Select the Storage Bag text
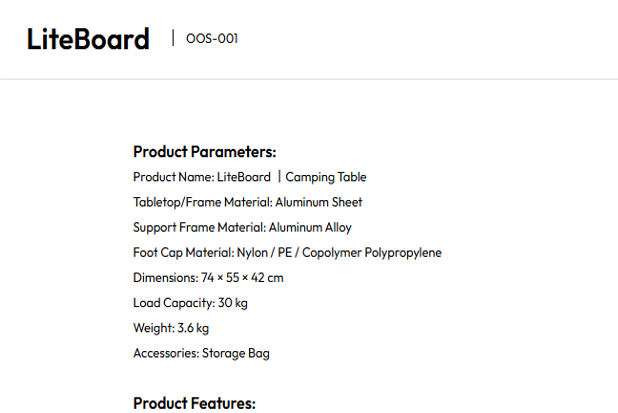This screenshot has width=618, height=413. (x=236, y=353)
